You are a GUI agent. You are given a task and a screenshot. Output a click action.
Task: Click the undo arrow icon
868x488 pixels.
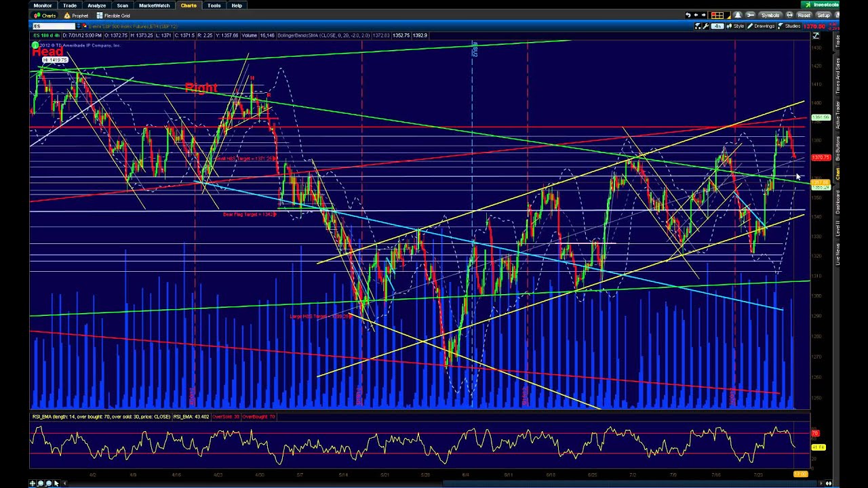point(688,15)
